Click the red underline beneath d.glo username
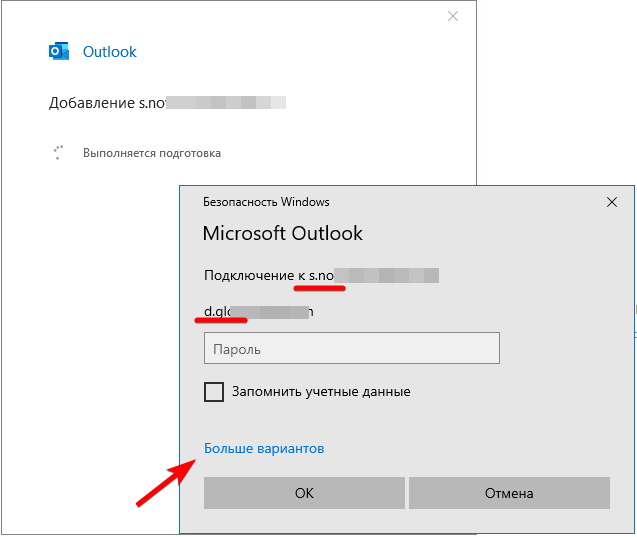Viewport: 637px width, 537px height. pos(220,322)
